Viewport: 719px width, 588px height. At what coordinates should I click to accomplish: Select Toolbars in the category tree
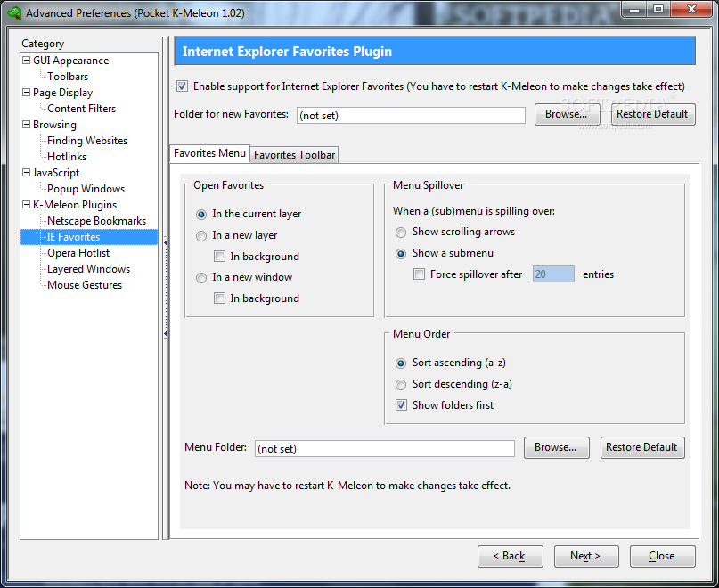point(68,77)
